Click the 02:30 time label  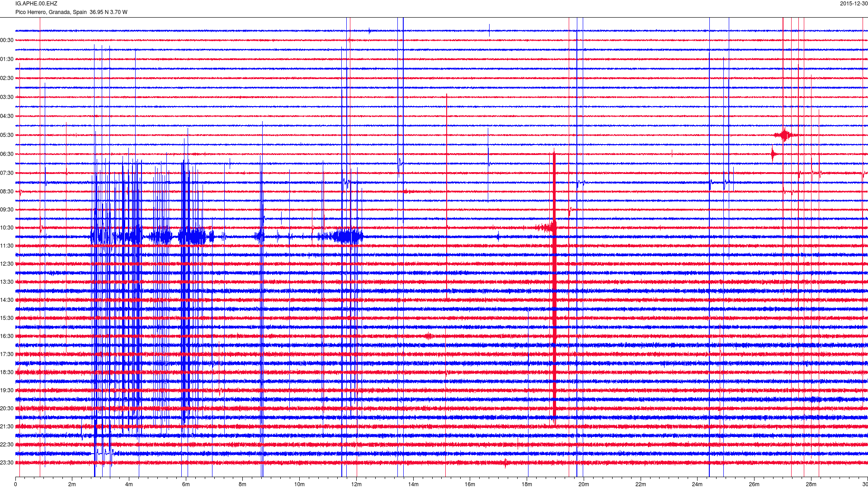coord(7,78)
